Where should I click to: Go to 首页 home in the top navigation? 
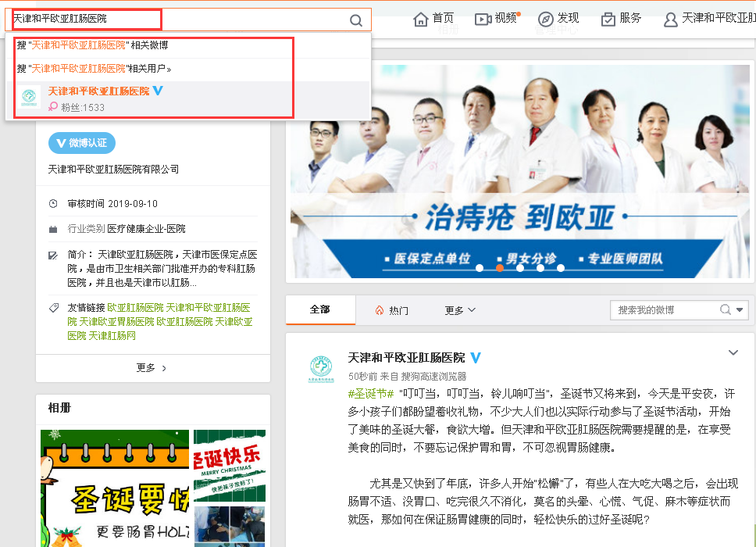(x=433, y=18)
